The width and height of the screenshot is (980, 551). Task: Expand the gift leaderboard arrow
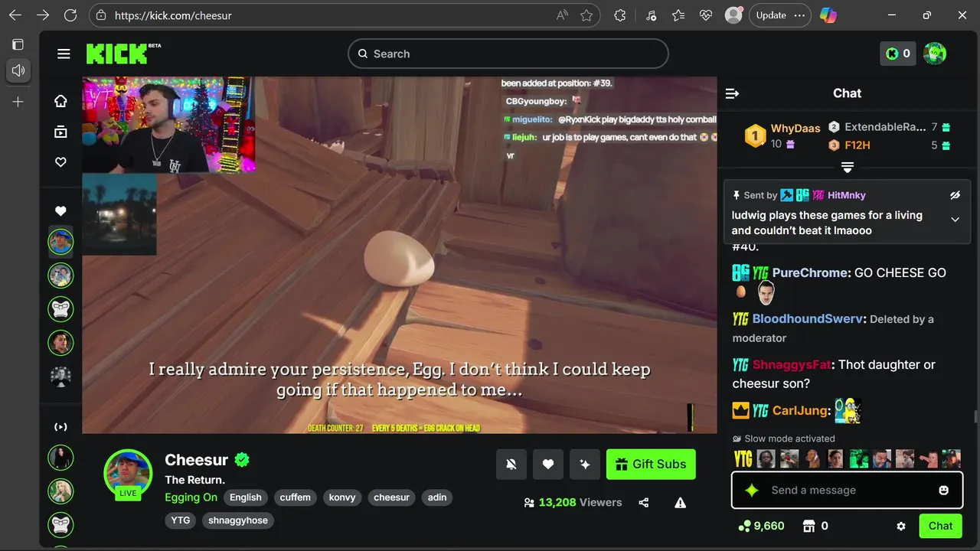[848, 167]
